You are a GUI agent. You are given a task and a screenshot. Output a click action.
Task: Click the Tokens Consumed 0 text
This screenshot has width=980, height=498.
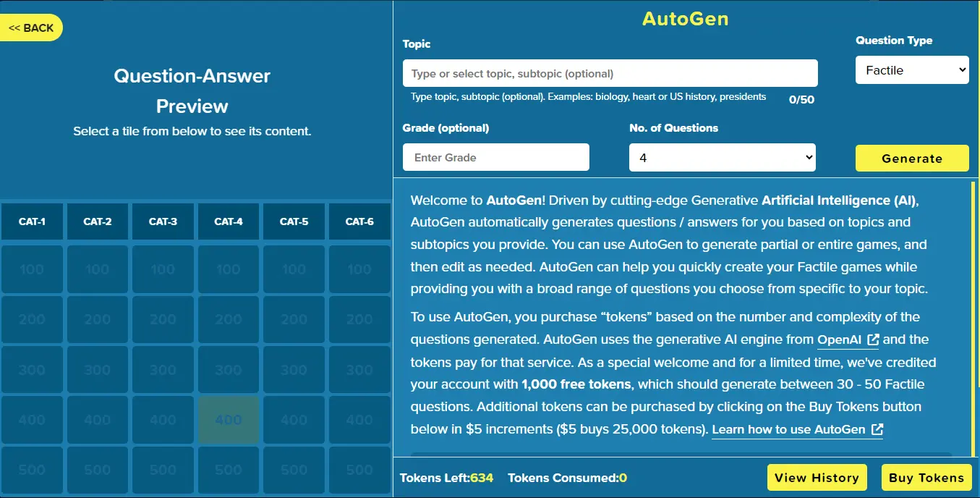(x=567, y=478)
